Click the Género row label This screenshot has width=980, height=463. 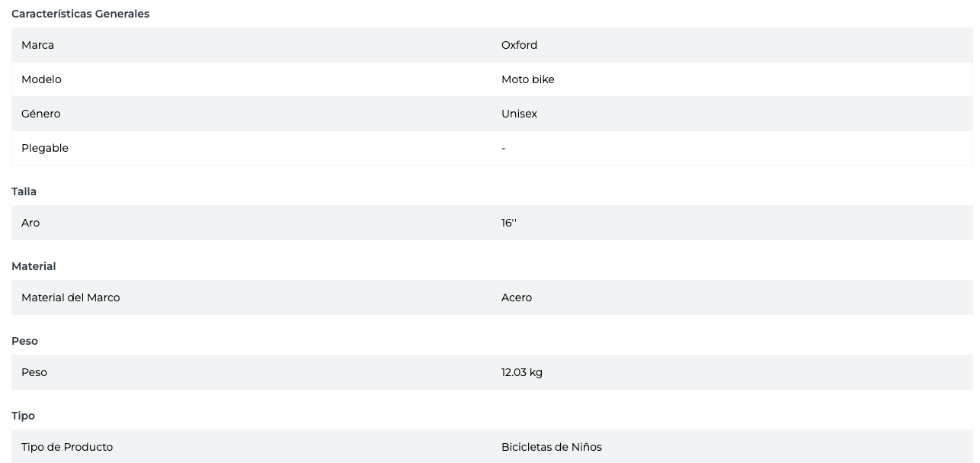tap(40, 114)
